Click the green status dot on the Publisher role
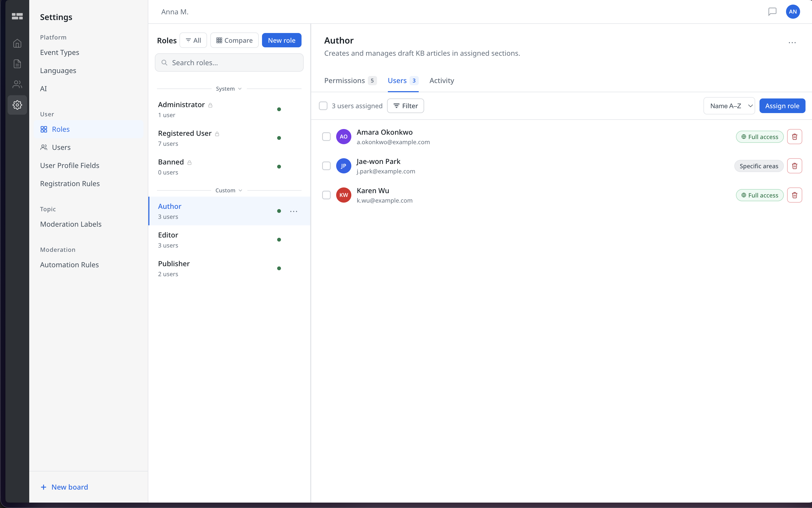This screenshot has height=508, width=812. 279,268
